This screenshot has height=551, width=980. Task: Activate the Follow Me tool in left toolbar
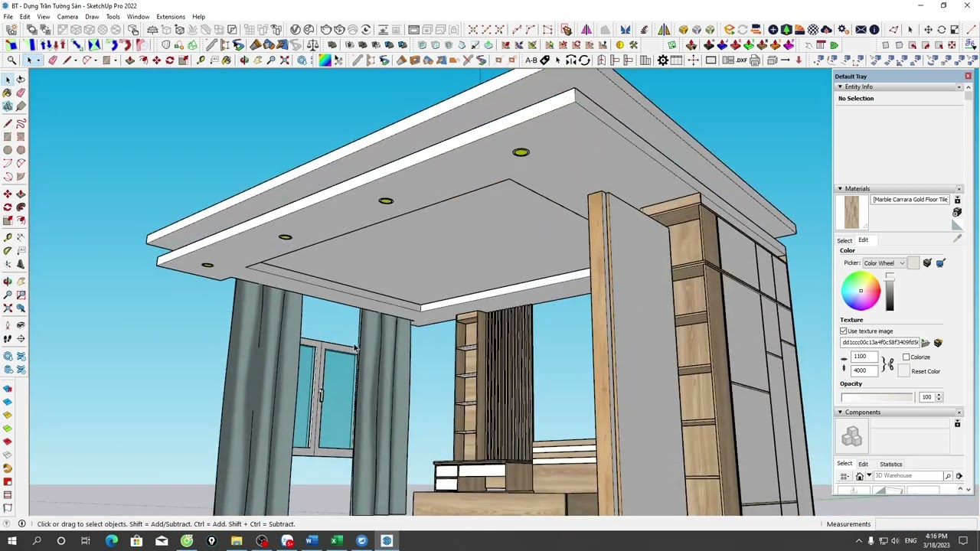click(x=21, y=207)
